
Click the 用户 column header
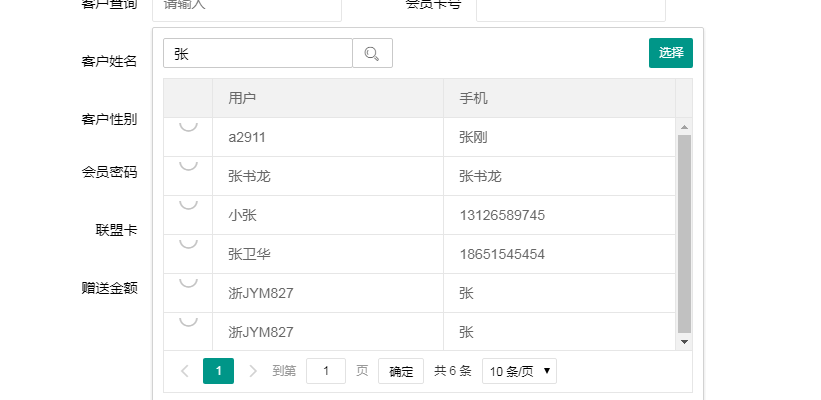click(x=242, y=98)
